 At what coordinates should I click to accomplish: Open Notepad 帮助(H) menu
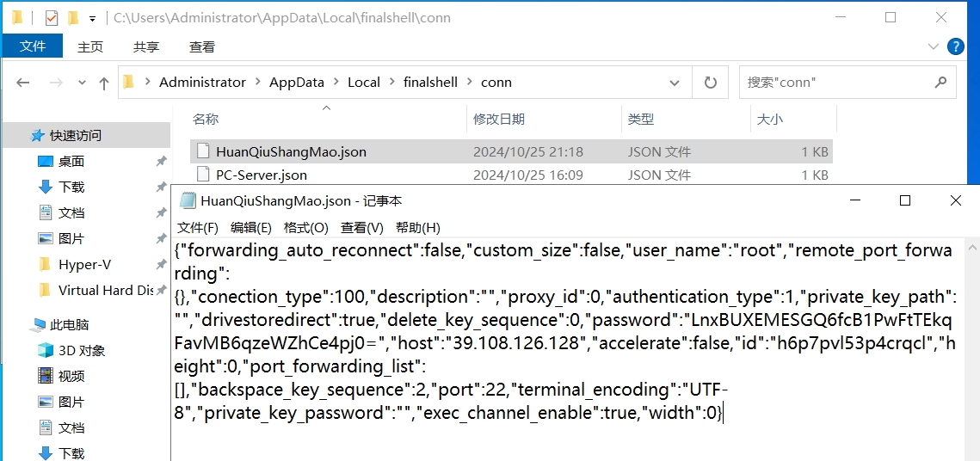(x=418, y=227)
